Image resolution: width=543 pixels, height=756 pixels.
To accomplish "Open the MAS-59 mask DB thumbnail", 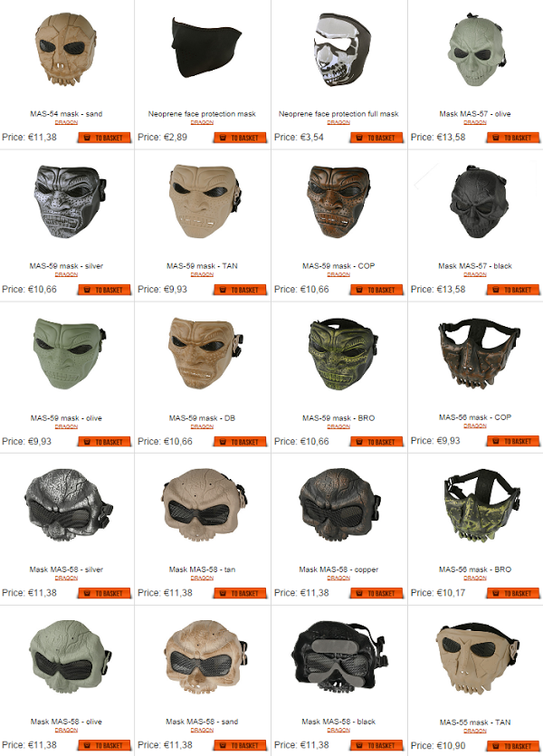I will (x=204, y=353).
